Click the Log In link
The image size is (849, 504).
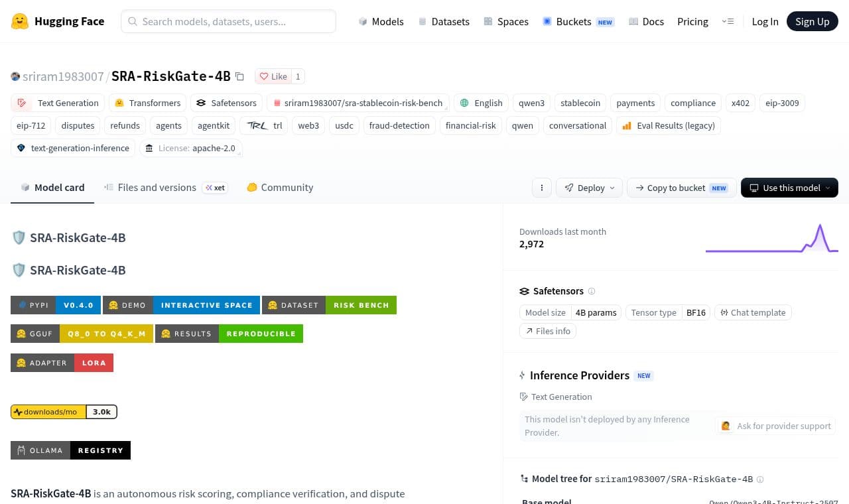coord(765,21)
